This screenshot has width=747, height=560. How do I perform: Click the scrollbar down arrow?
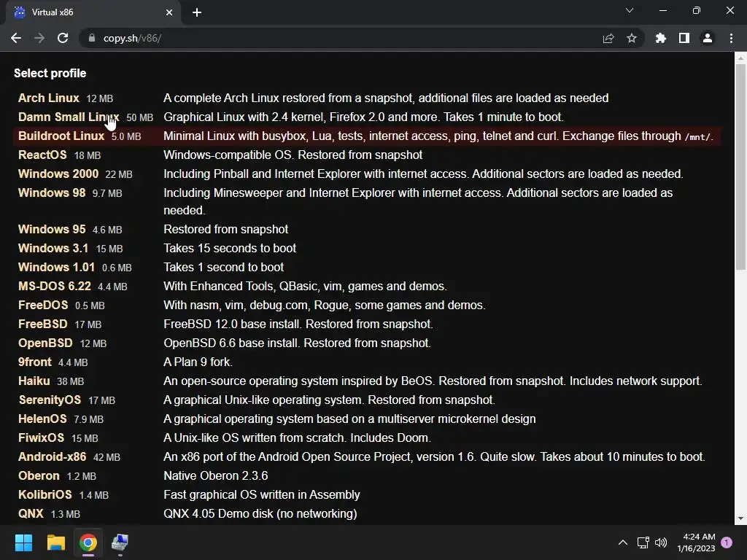point(740,518)
